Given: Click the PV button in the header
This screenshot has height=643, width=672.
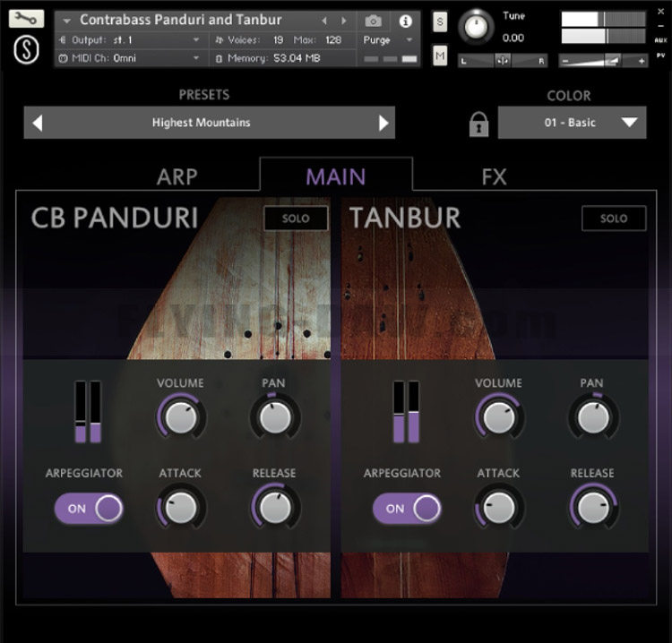Looking at the screenshot, I should pyautogui.click(x=660, y=56).
